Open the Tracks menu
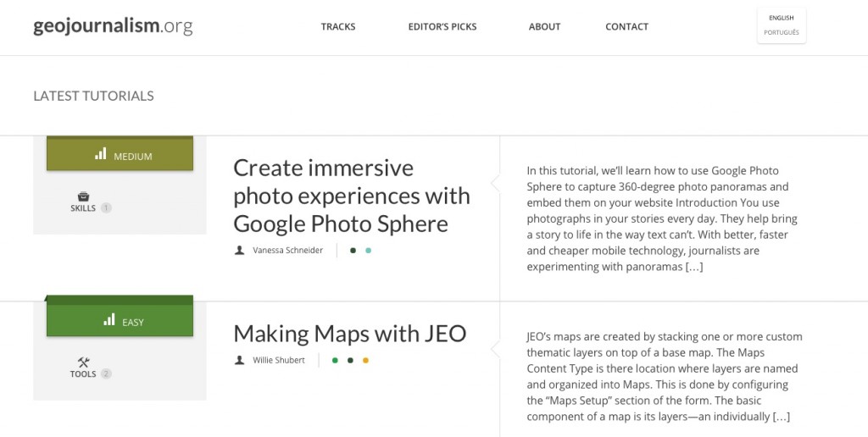 [338, 27]
